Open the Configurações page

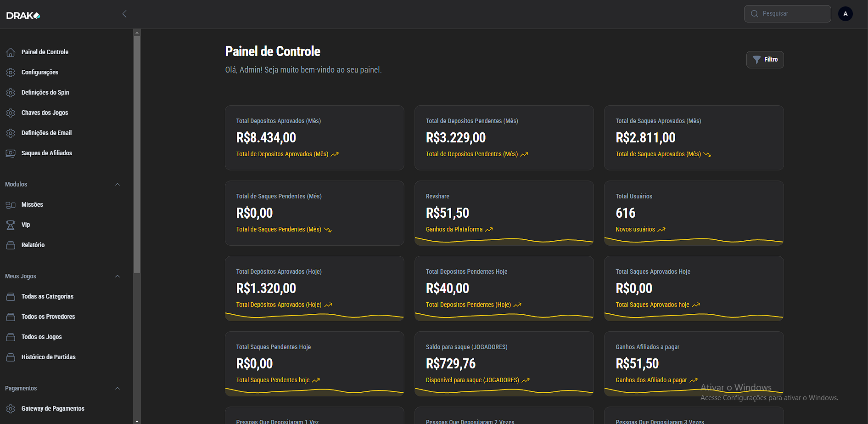(40, 72)
